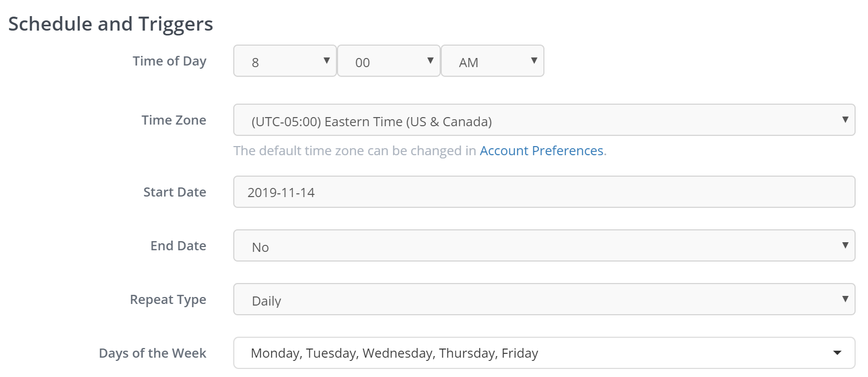Image resolution: width=868 pixels, height=377 pixels.
Task: Click the Days of the Week caret icon
Action: click(x=837, y=353)
